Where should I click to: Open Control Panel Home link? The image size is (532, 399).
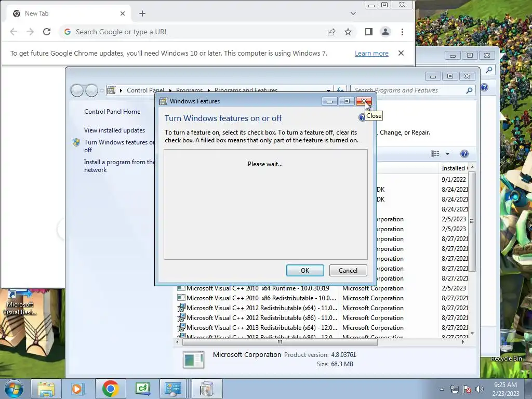(x=112, y=112)
